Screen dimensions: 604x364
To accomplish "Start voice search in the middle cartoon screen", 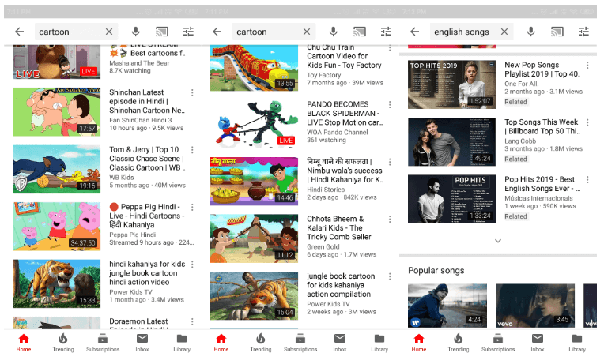I will click(x=333, y=32).
